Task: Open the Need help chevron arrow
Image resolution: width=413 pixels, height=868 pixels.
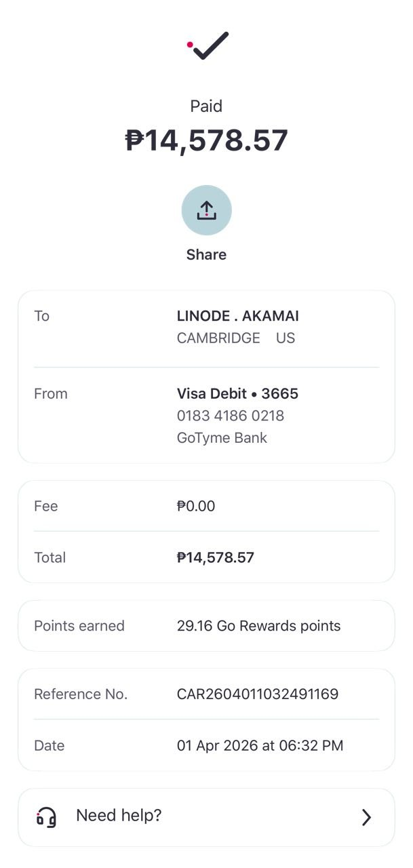Action: click(x=366, y=817)
